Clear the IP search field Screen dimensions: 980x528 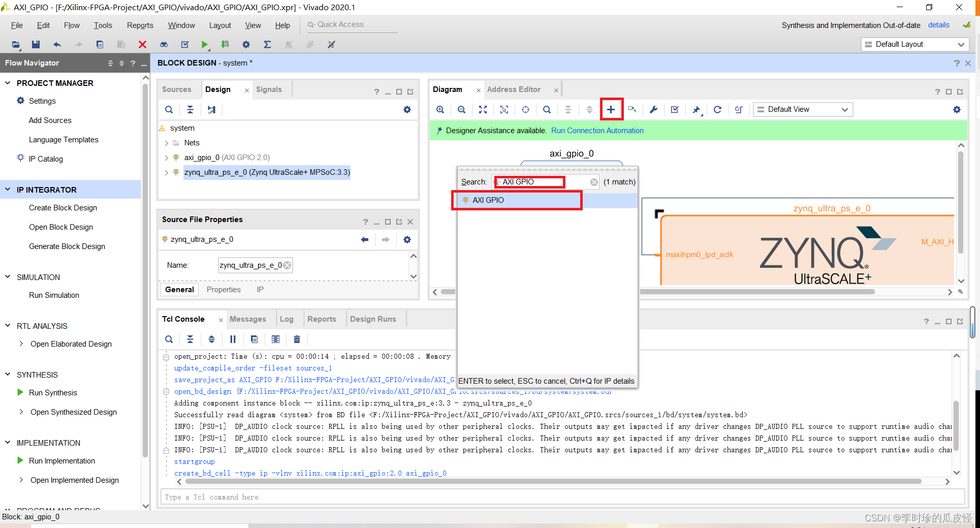594,182
